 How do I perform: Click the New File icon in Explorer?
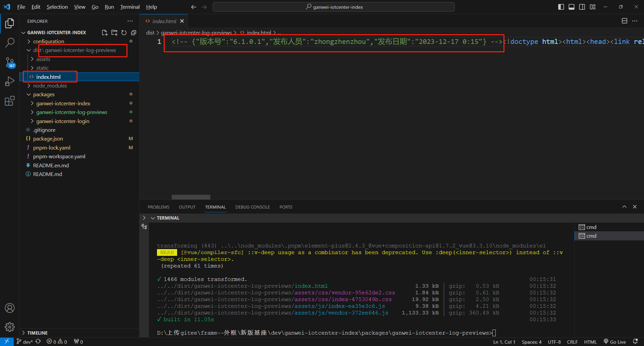(105, 33)
